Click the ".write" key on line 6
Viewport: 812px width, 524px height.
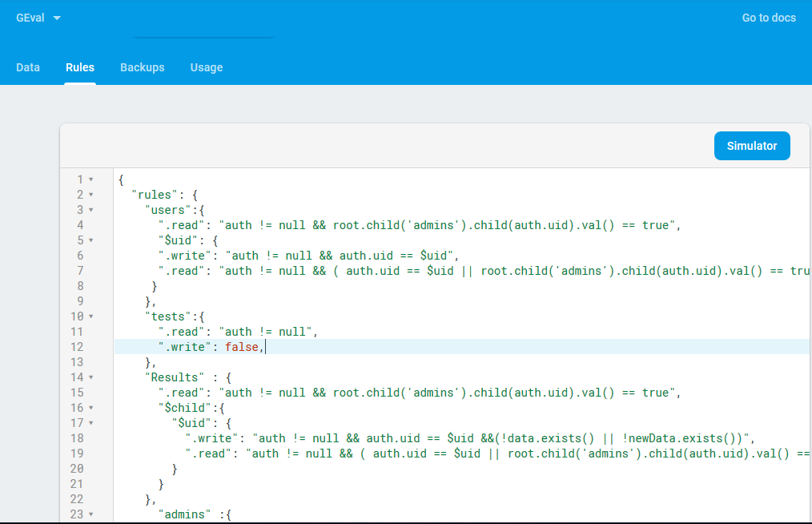point(185,256)
